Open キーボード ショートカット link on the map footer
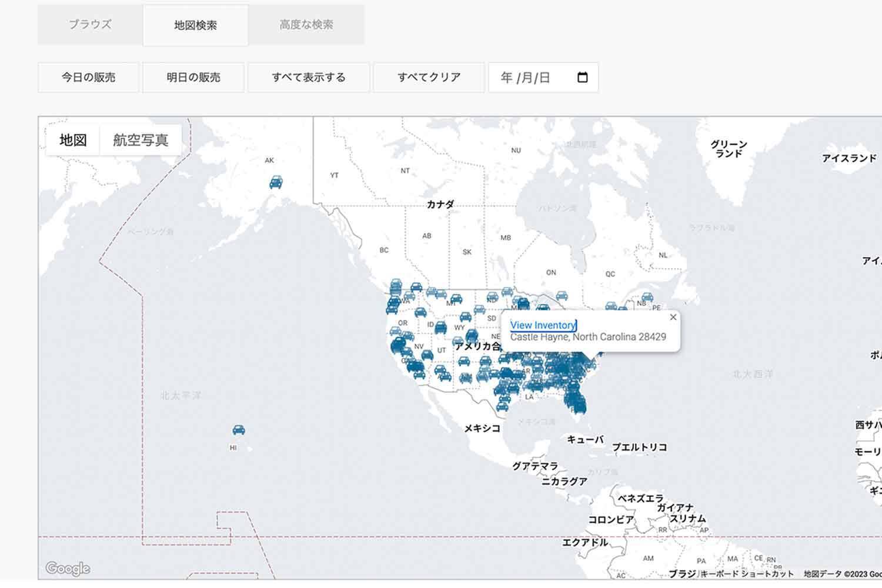 pyautogui.click(x=747, y=574)
